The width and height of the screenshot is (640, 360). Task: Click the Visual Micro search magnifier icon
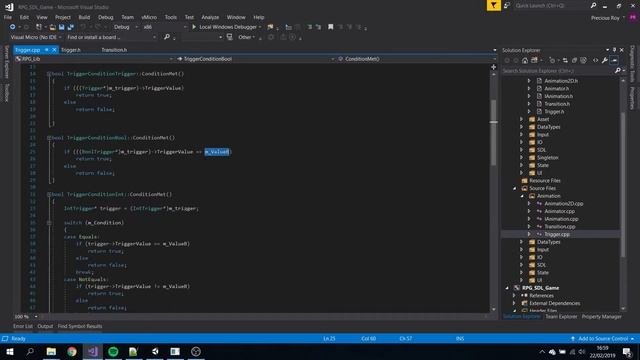click(x=167, y=37)
